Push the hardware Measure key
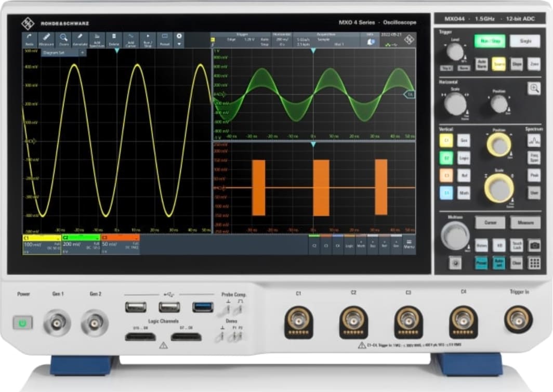The width and height of the screenshot is (553, 392). (525, 223)
